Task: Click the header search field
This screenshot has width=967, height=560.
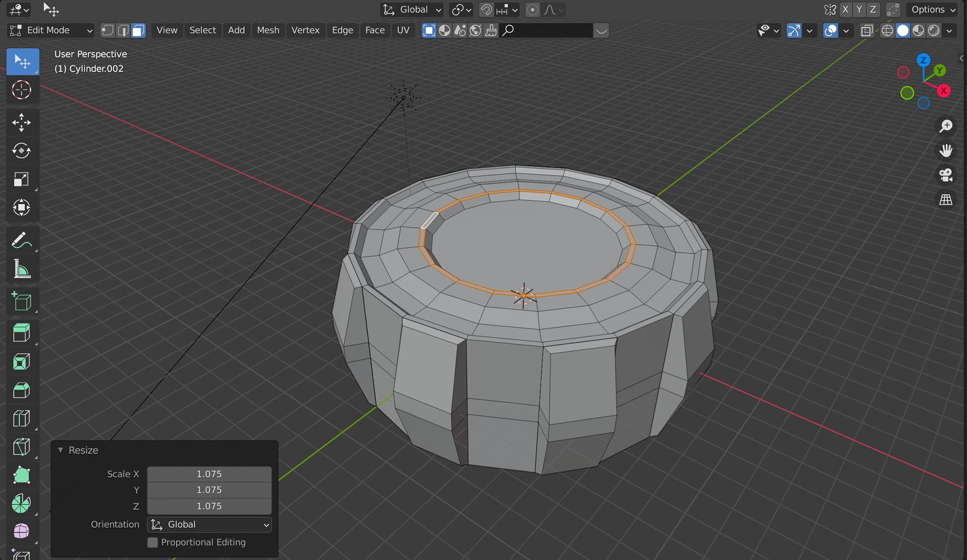Action: tap(546, 31)
